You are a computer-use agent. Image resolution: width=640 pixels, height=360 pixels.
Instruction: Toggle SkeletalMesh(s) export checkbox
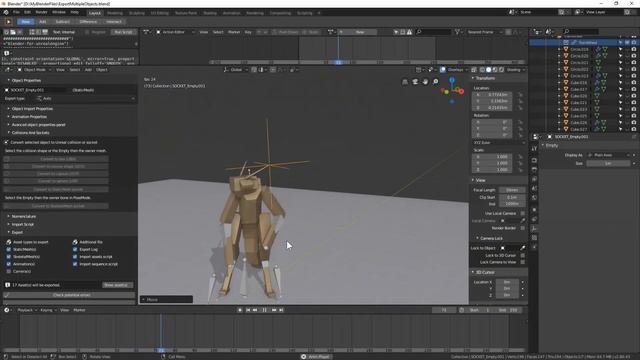[x=9, y=257]
